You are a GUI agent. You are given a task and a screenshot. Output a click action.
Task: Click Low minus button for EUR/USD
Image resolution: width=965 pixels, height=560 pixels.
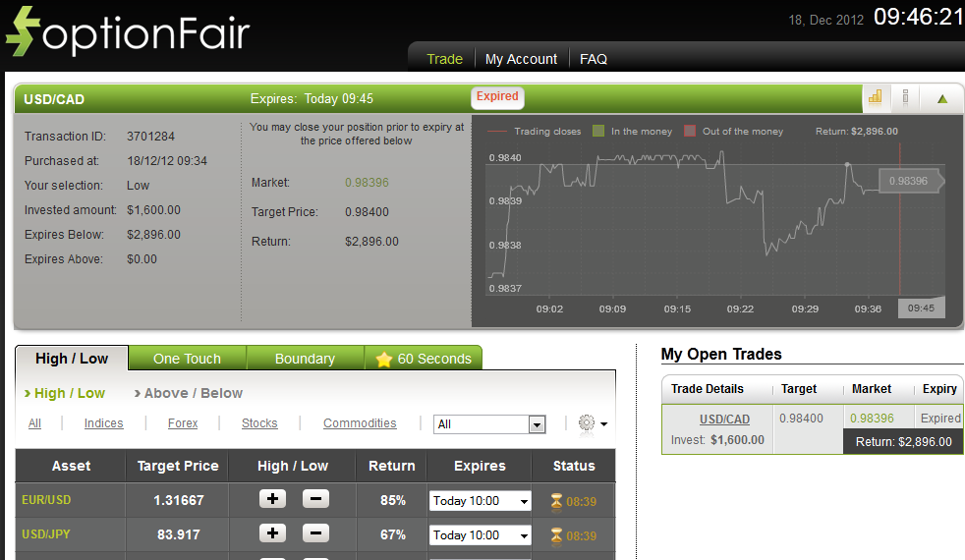click(x=315, y=498)
